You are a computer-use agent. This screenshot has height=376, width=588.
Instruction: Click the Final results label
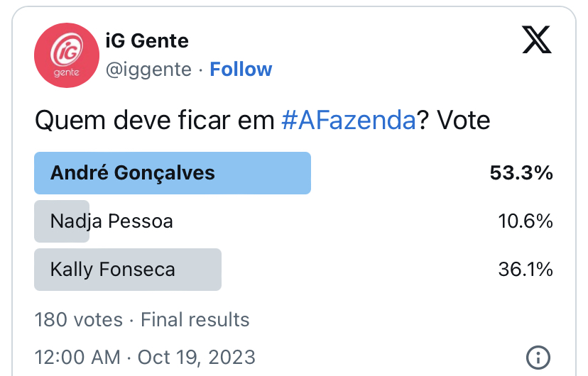[195, 320]
